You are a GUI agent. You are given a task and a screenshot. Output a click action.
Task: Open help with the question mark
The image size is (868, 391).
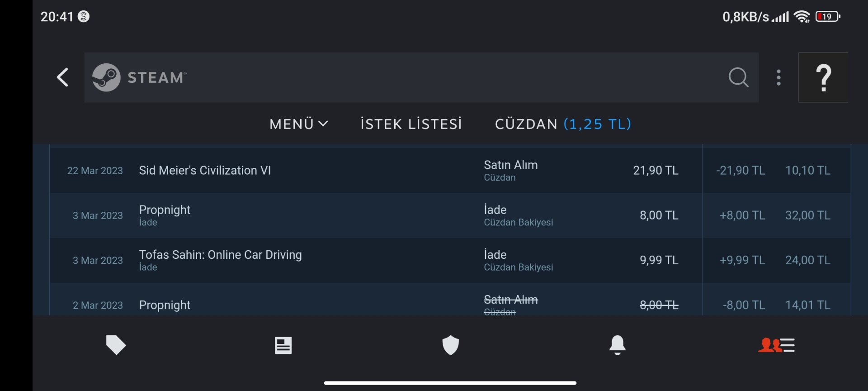point(823,77)
